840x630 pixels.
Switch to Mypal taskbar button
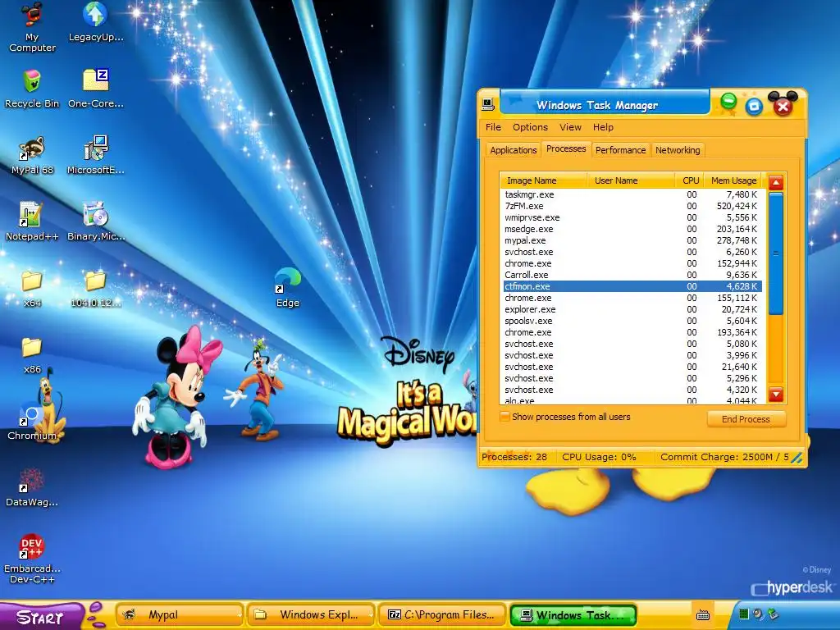coord(179,615)
